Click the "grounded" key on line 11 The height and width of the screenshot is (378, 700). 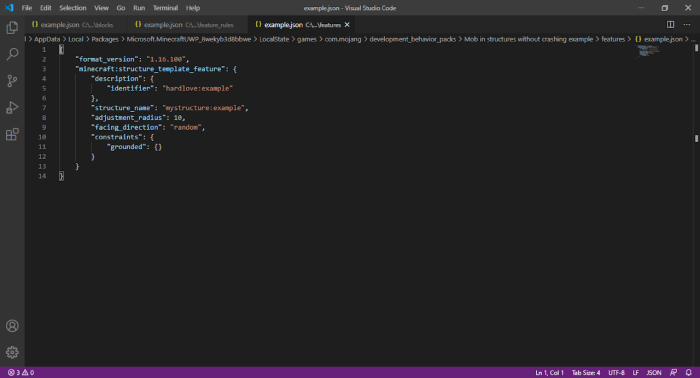click(x=126, y=147)
